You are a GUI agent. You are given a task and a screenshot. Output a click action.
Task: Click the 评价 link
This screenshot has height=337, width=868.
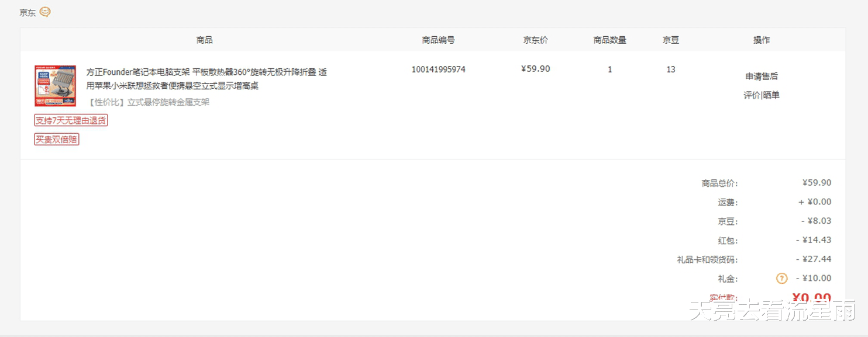[x=752, y=95]
